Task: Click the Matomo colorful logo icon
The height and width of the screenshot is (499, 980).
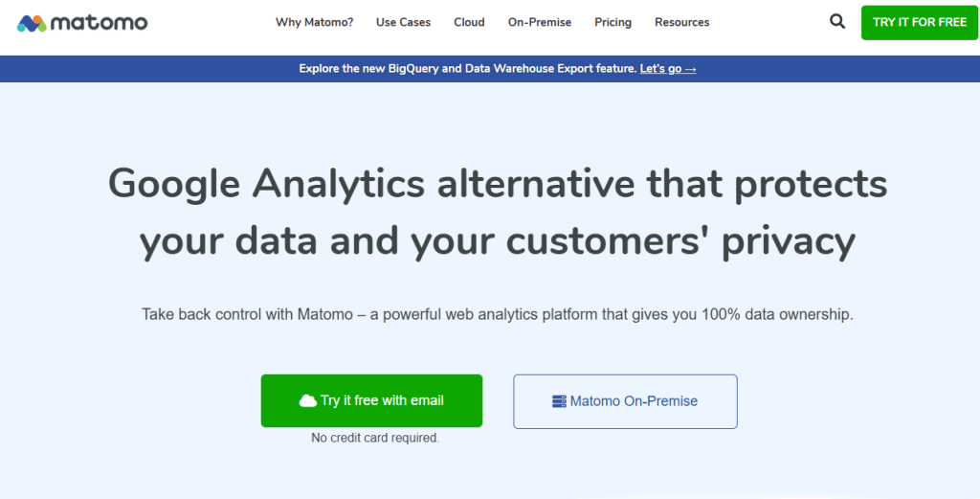Action: [x=31, y=22]
